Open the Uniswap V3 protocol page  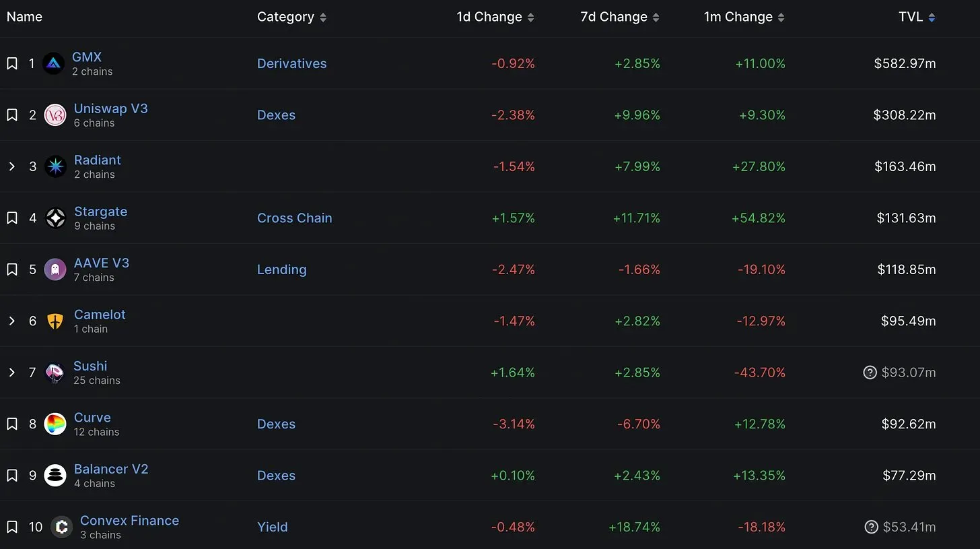pyautogui.click(x=110, y=108)
